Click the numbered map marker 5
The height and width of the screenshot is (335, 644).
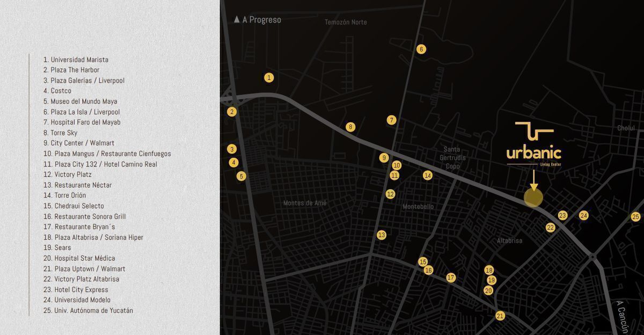click(x=241, y=176)
